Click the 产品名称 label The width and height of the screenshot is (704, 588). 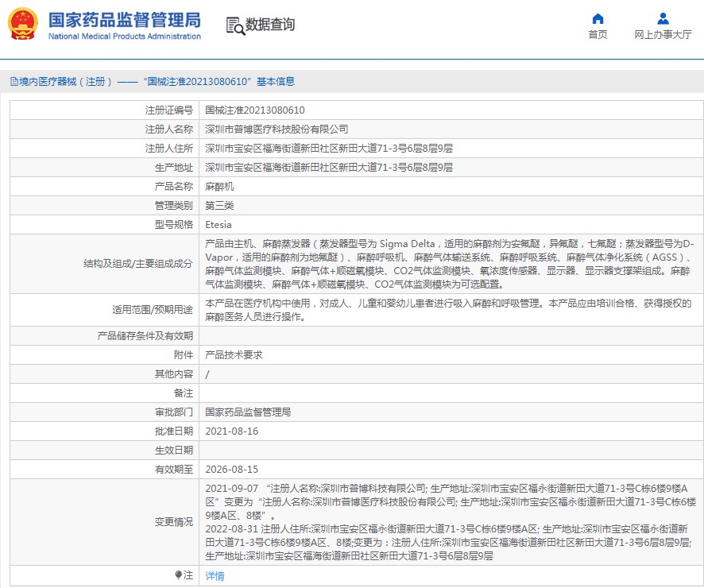pos(174,186)
